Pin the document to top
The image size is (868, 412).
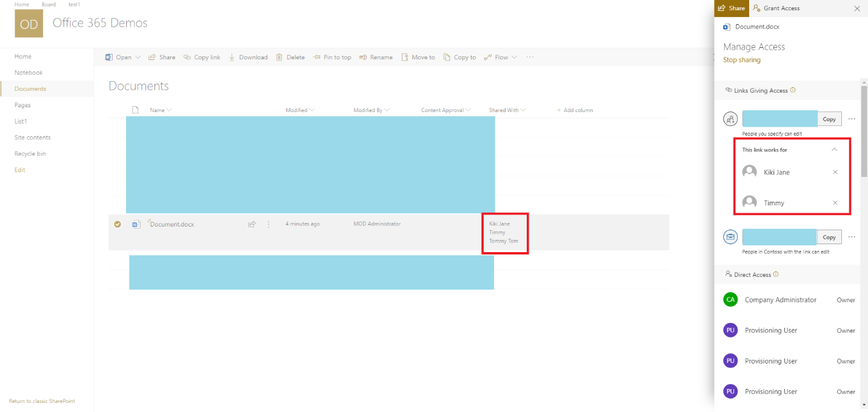tap(332, 58)
